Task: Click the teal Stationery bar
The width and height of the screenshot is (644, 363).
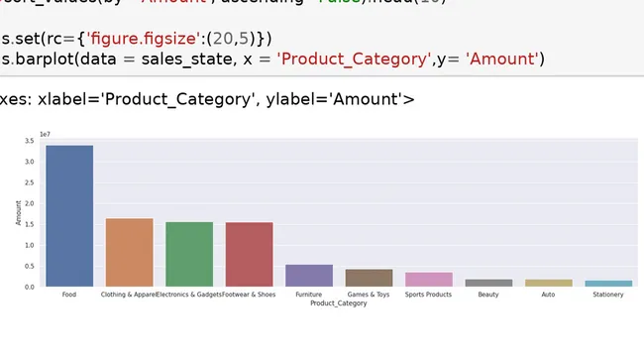Action: tap(608, 284)
